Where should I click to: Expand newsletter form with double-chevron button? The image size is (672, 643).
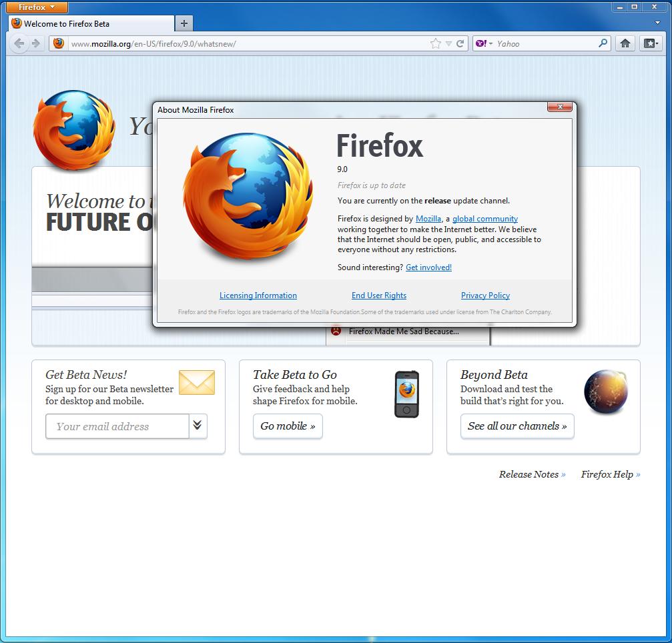[x=198, y=426]
